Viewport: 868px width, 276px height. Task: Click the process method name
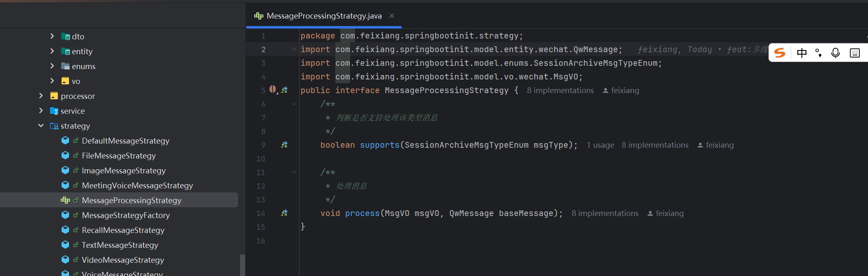tap(362, 213)
